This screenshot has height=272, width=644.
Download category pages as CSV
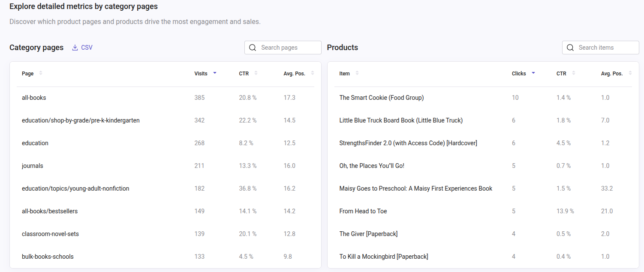pyautogui.click(x=86, y=48)
